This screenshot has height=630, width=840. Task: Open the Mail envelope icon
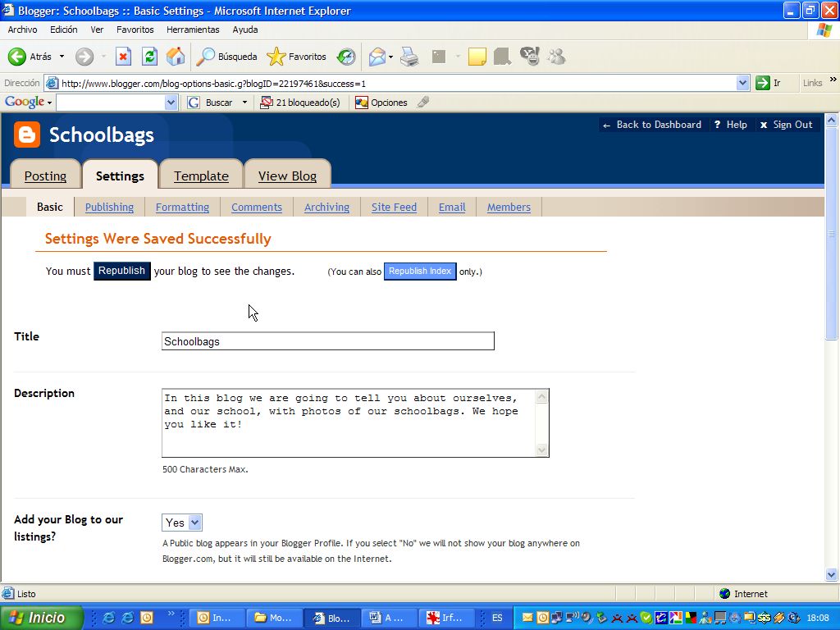click(x=377, y=57)
